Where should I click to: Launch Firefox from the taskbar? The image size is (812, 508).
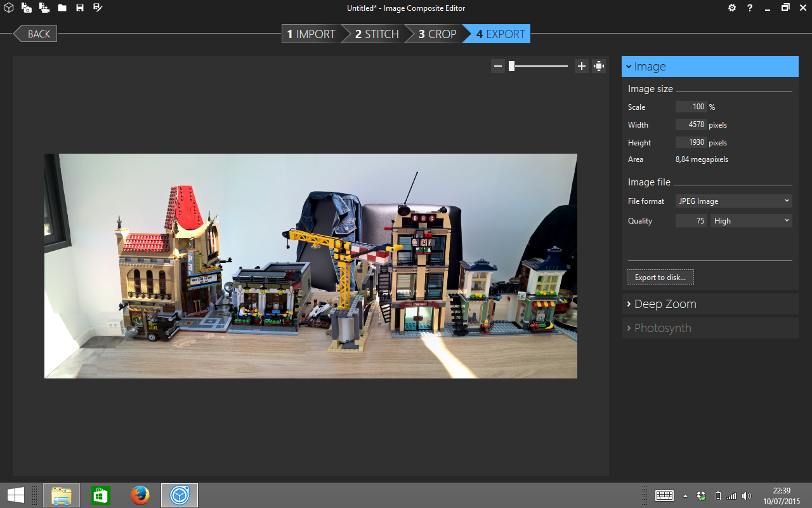pyautogui.click(x=140, y=495)
